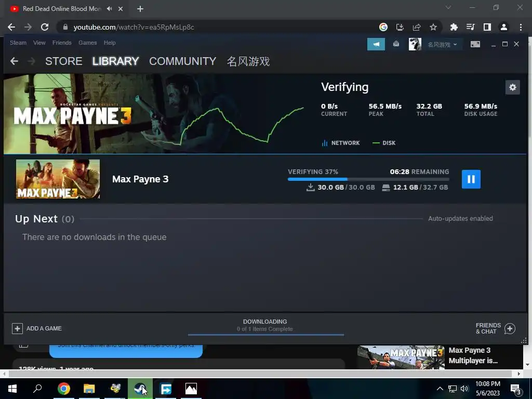Screen dimensions: 532x399
Task: Show hidden system tray icons
Action: point(440,389)
